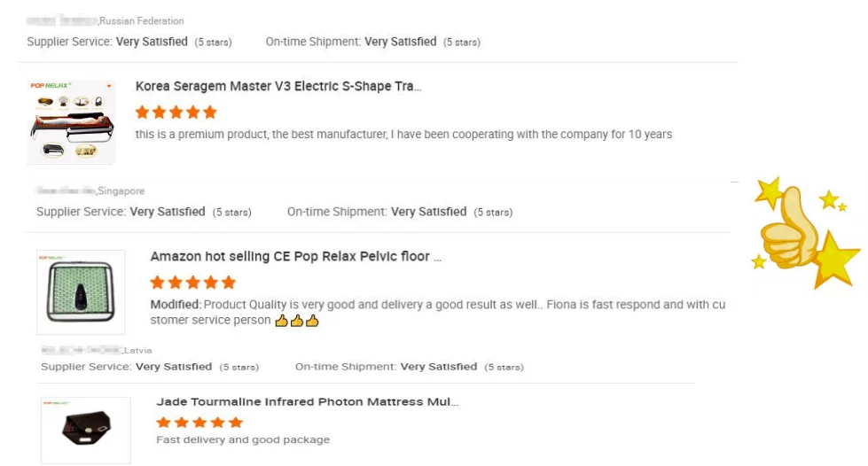Screen dimensions: 868x466
Task: Click the Jade Tourmaline Mattress star rating
Action: click(199, 423)
